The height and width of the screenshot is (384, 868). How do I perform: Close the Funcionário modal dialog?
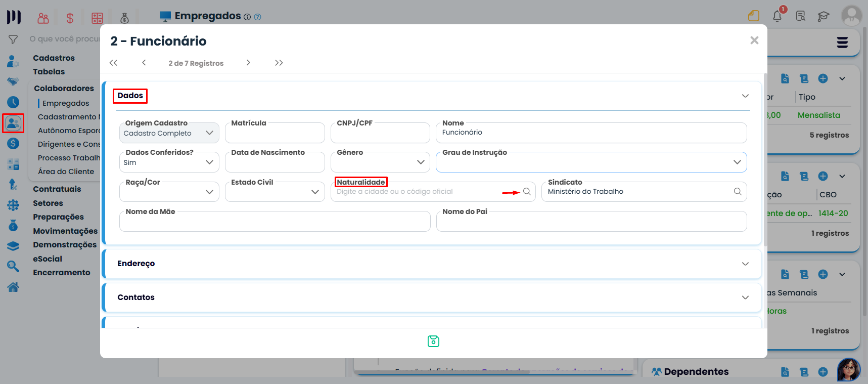tap(754, 40)
